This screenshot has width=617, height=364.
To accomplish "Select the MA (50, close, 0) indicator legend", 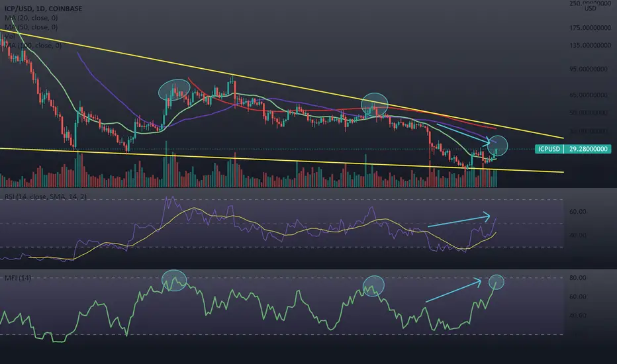I will tap(31, 26).
